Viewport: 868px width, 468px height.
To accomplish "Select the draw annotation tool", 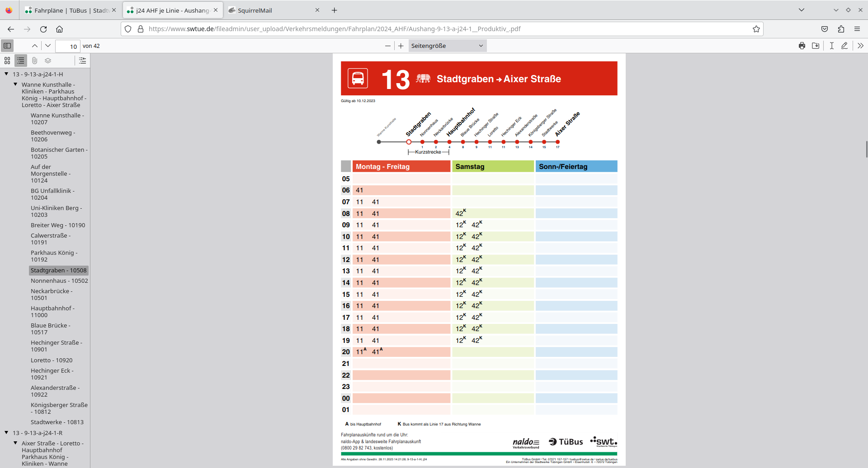I will click(x=844, y=46).
